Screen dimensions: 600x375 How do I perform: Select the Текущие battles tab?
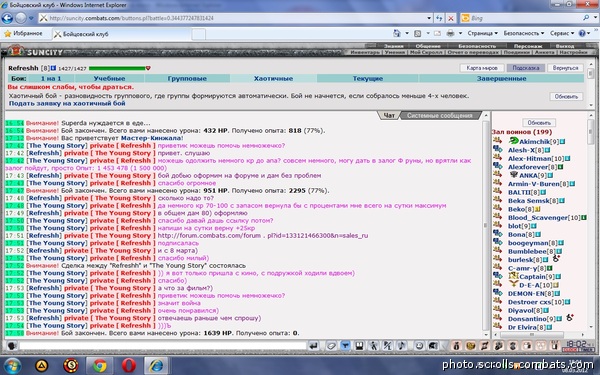point(368,78)
